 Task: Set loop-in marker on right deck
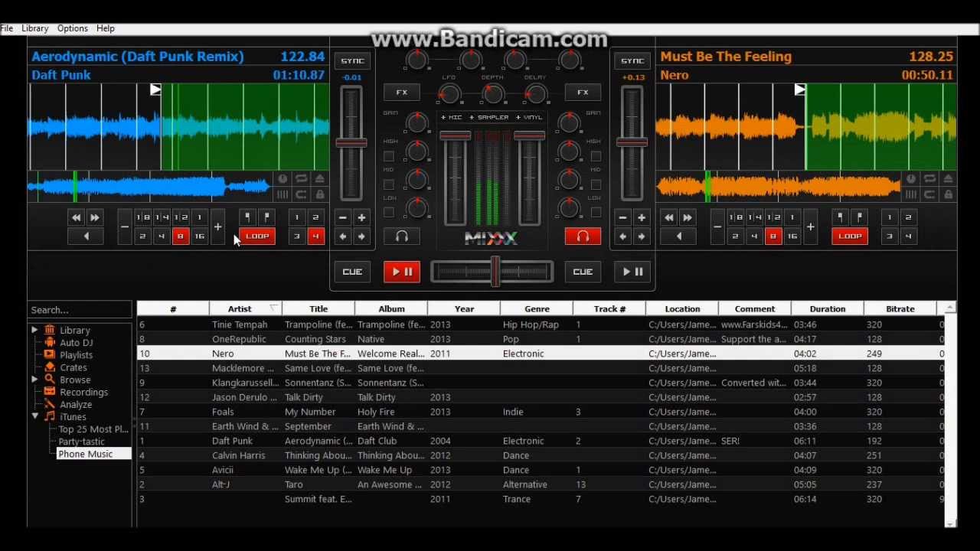point(841,218)
